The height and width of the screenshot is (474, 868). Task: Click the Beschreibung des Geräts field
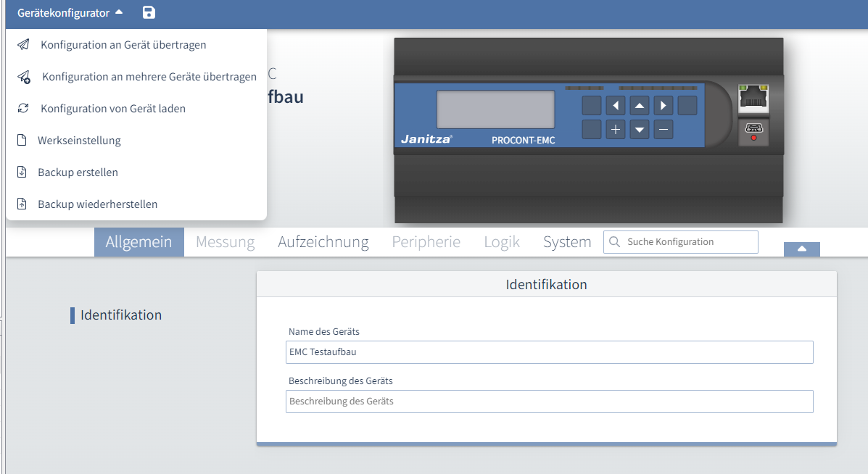click(549, 401)
